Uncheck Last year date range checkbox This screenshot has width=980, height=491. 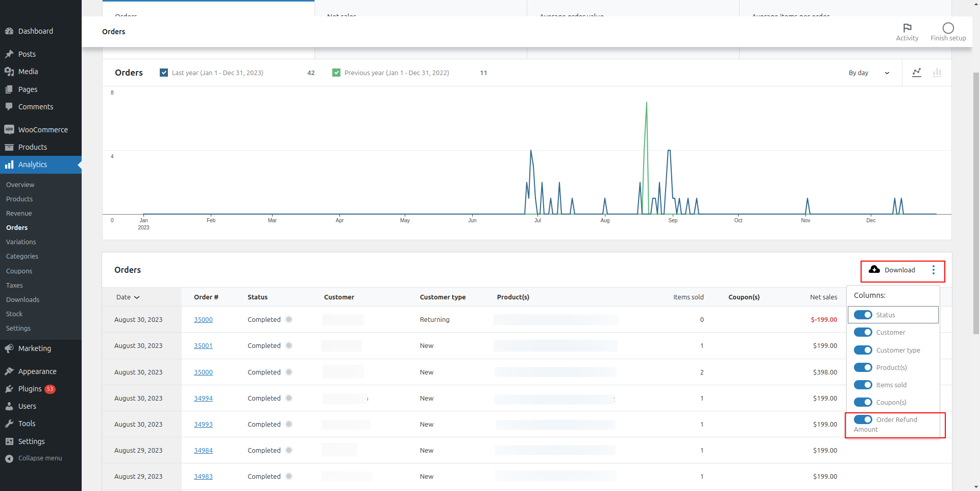pyautogui.click(x=164, y=73)
